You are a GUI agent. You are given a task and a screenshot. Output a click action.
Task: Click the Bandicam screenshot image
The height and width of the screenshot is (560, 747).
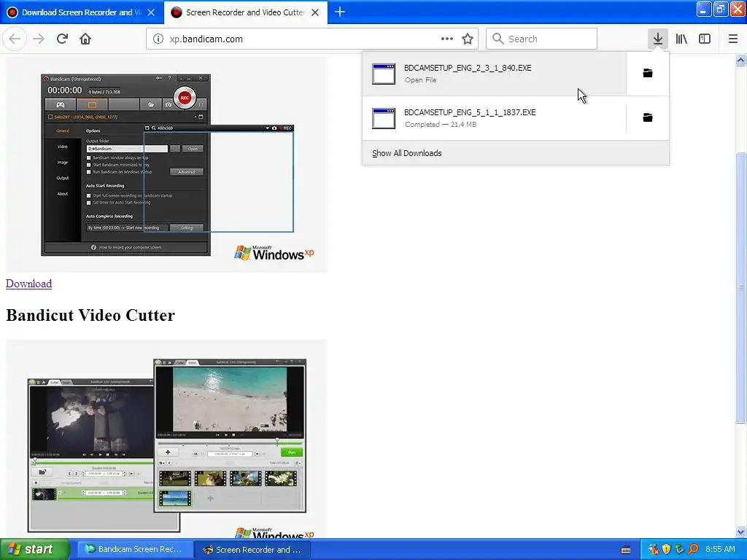click(166, 166)
